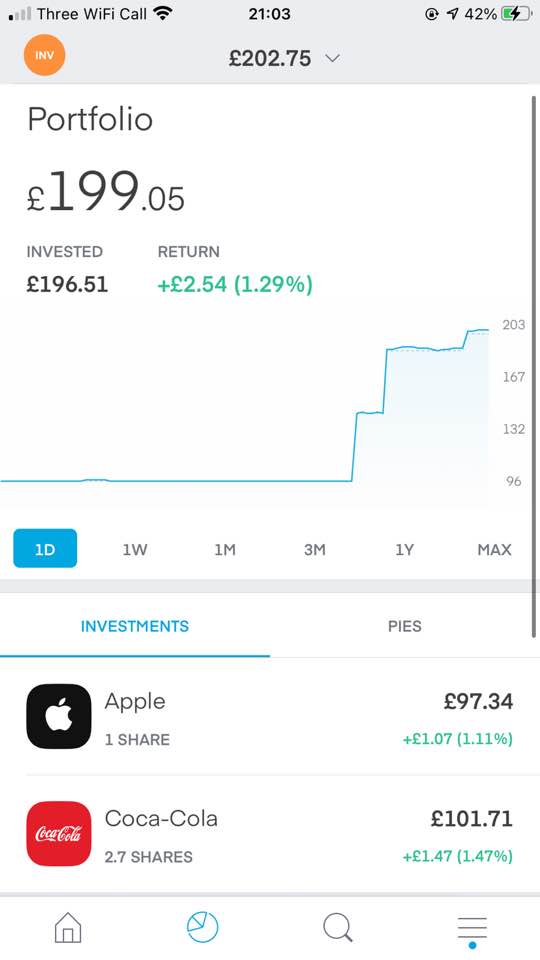Open the Search magnifier icon
This screenshot has height=960, width=540.
(x=338, y=928)
